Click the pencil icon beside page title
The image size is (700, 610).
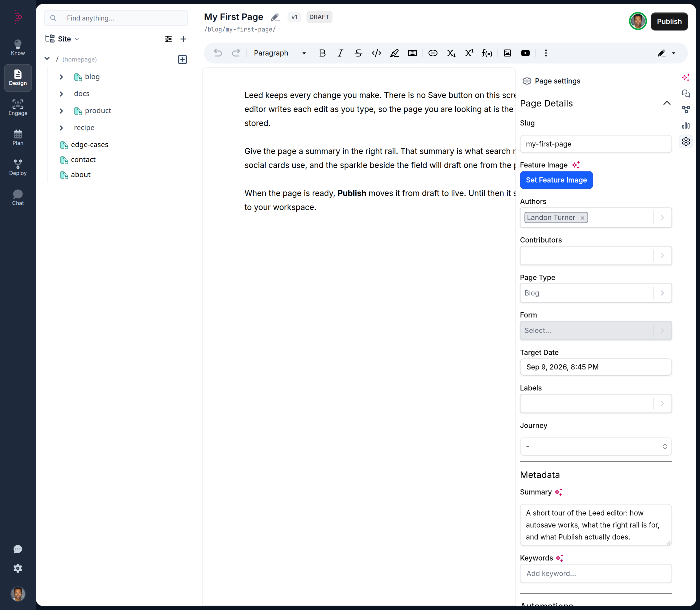275,17
